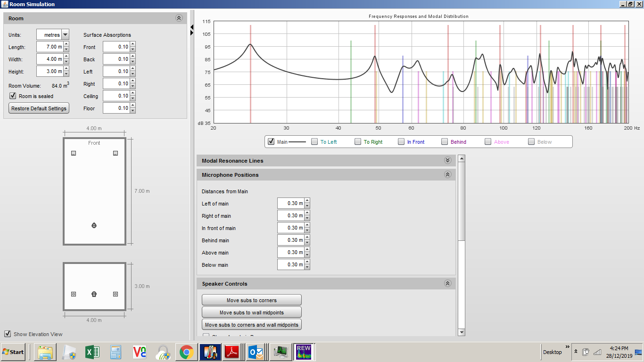Enable the To Left response trace
Screen dimensions: 644x362
[x=314, y=141]
